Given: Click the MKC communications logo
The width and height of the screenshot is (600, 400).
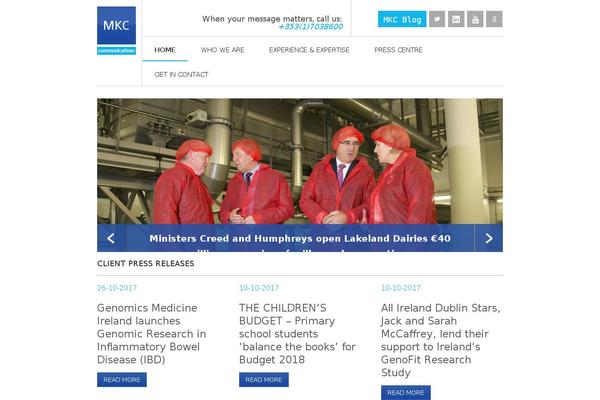Looking at the screenshot, I should click(116, 31).
